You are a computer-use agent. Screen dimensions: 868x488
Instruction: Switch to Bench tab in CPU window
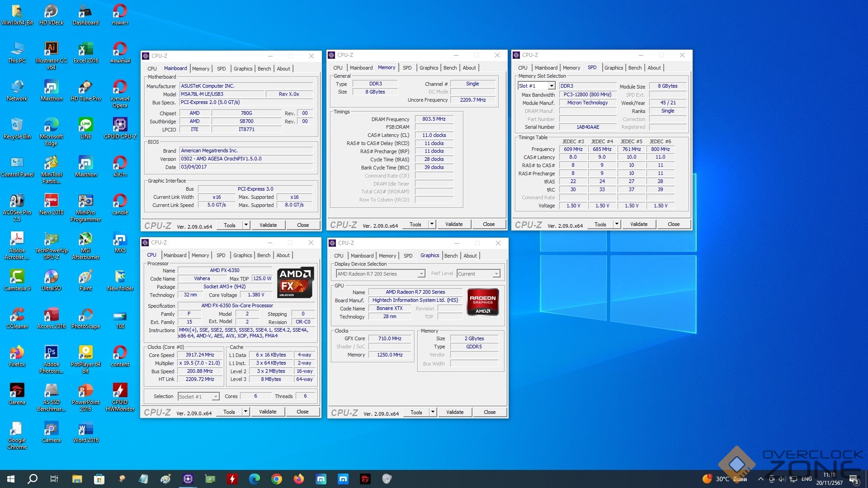264,255
